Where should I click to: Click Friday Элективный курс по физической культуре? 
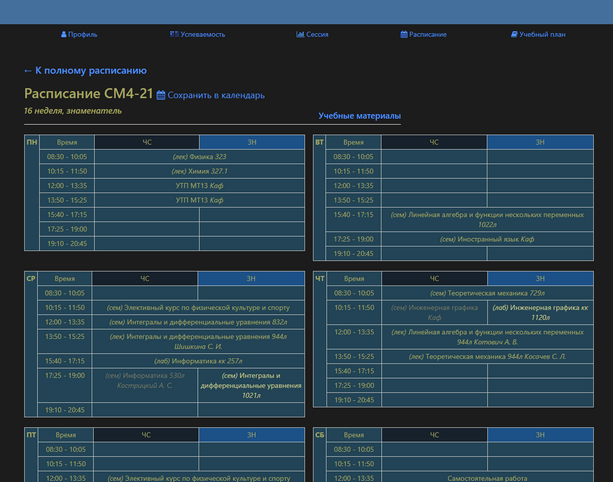click(199, 478)
